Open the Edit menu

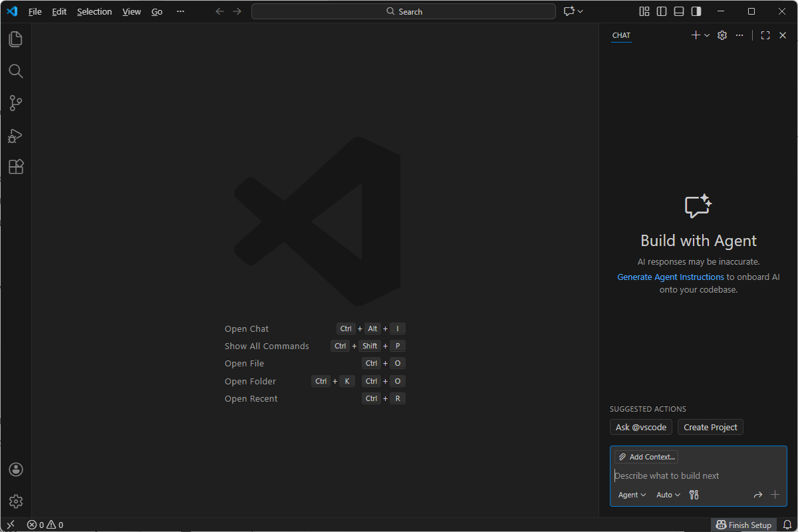coord(59,11)
